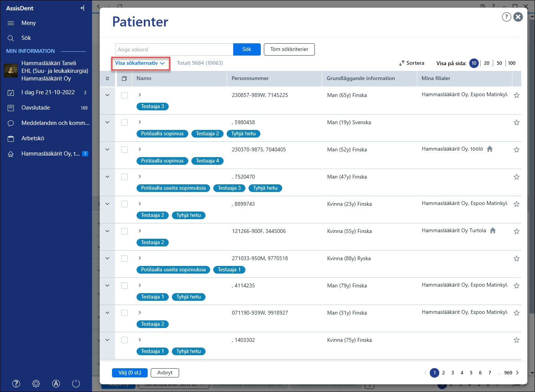Select the checkbox for patient 121266-900F
Viewport: 535px width, 392px height.
click(x=124, y=231)
